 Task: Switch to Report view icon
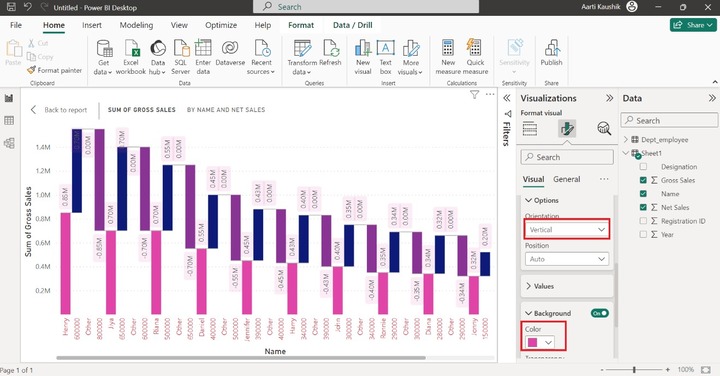tap(9, 98)
